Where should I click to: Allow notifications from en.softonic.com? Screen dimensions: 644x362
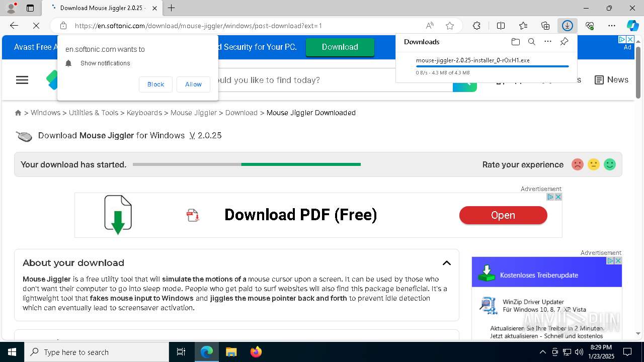(x=193, y=84)
